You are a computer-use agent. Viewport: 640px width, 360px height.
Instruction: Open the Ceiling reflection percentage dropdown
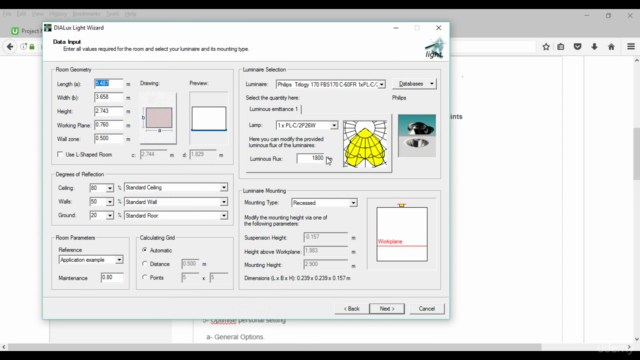(109, 188)
